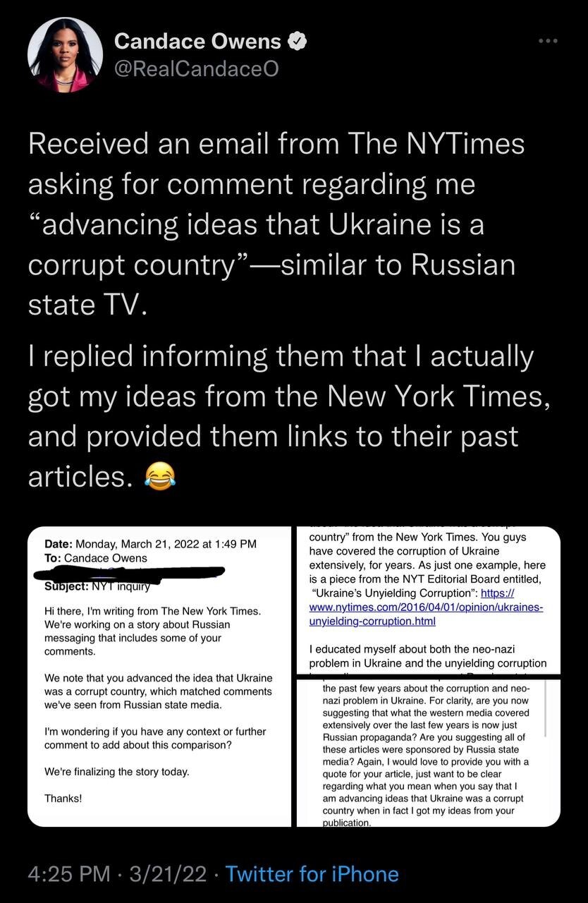588x903 pixels.
Task: Click the 3/21/22 tweet date
Action: (x=167, y=875)
